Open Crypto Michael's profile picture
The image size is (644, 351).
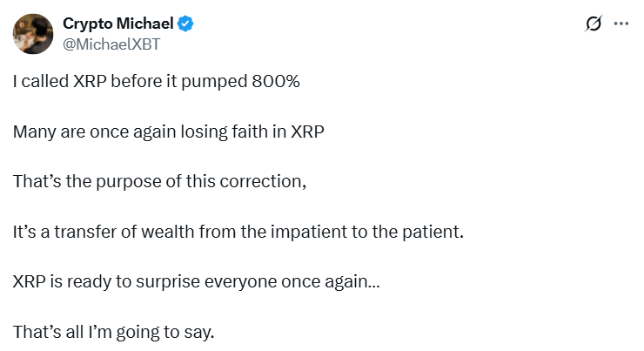[x=32, y=32]
